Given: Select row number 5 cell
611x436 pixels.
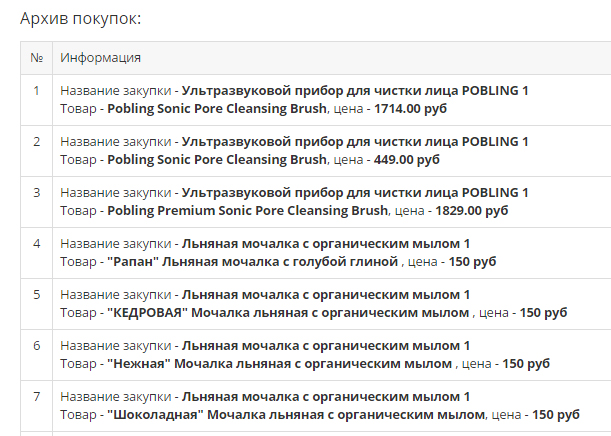Looking at the screenshot, I should coord(36,295).
